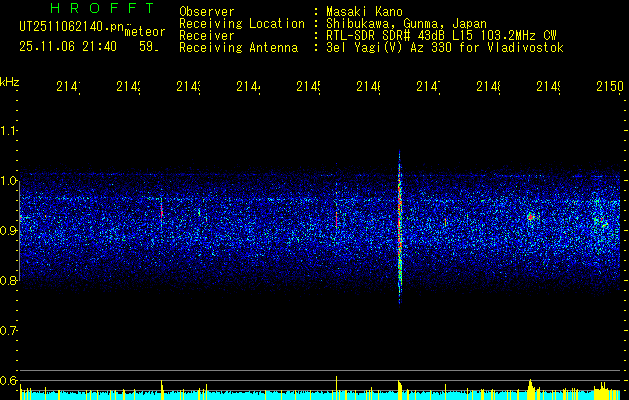Click the 0.8 frequency axis label

pos(9,280)
